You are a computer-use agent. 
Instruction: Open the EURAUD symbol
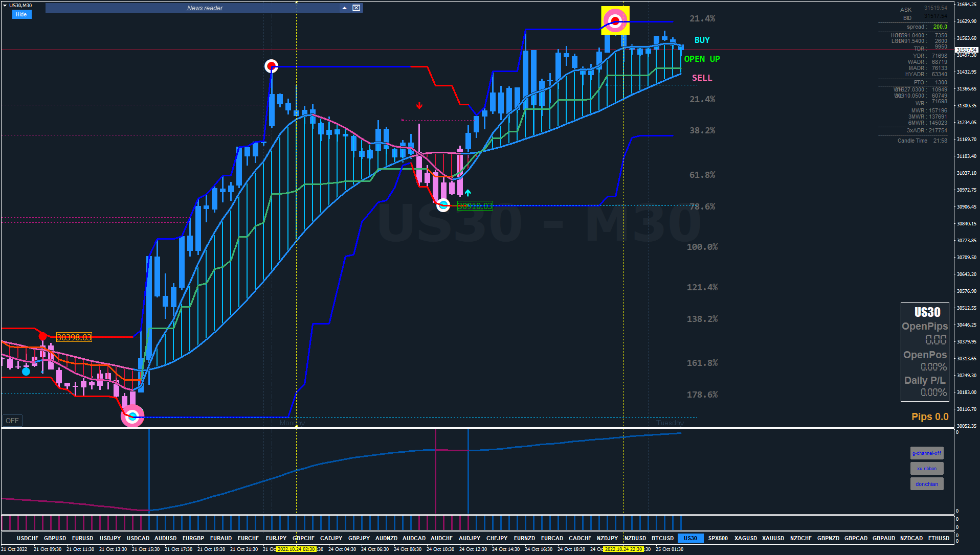pos(221,538)
